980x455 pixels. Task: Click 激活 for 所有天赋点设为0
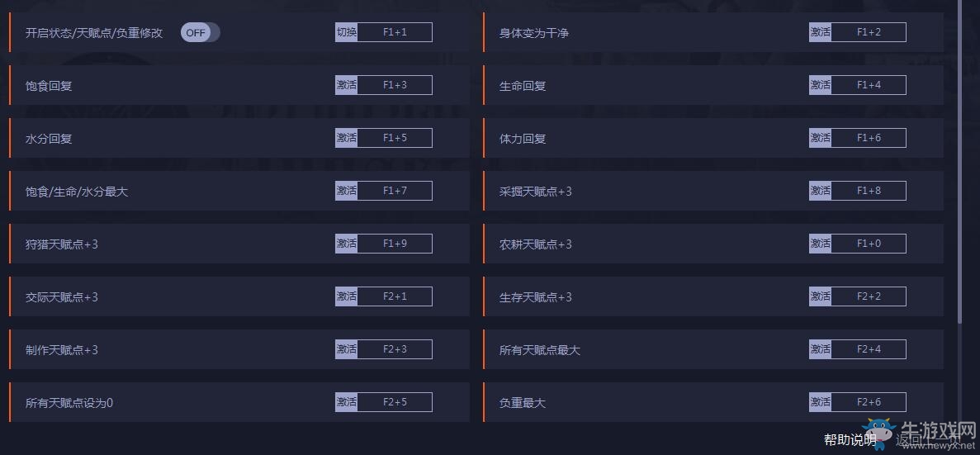click(x=346, y=402)
